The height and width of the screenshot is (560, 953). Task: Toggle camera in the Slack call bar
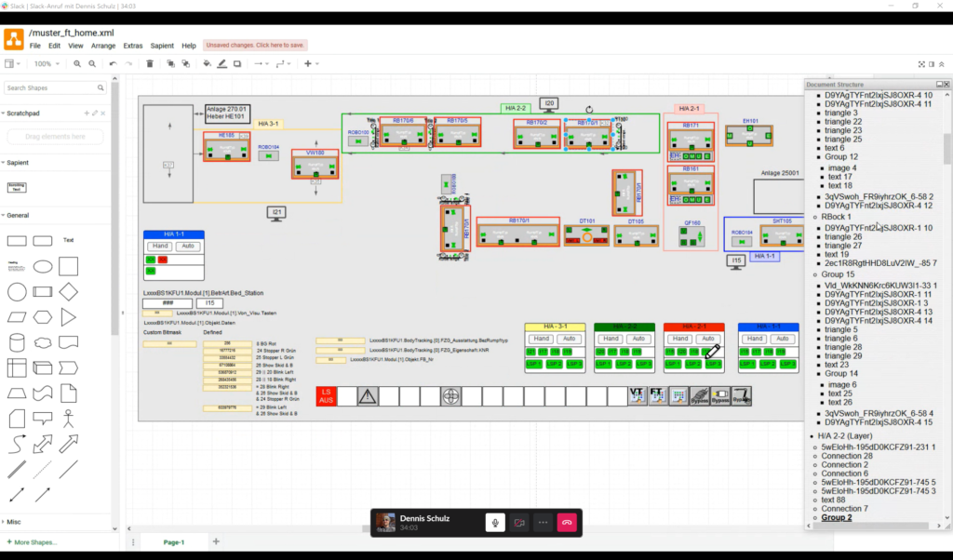[x=519, y=523]
